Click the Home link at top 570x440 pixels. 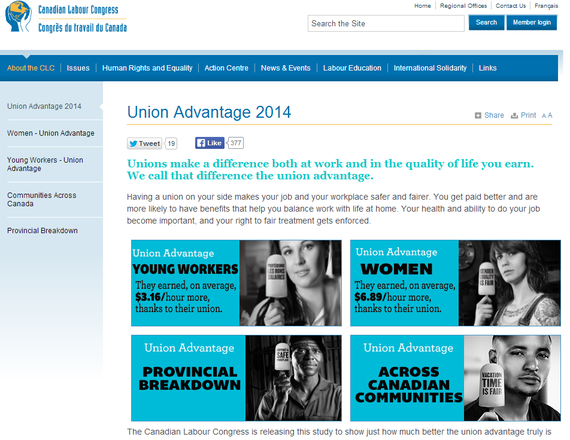pos(422,6)
